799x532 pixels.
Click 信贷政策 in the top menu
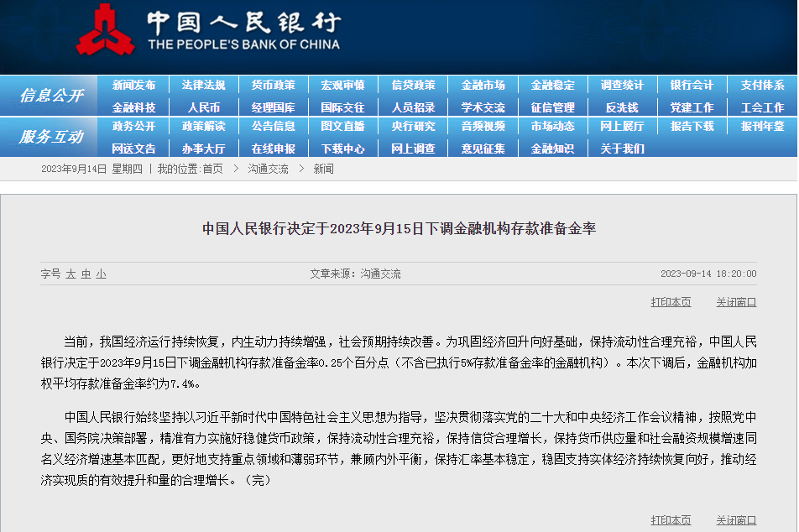click(413, 85)
